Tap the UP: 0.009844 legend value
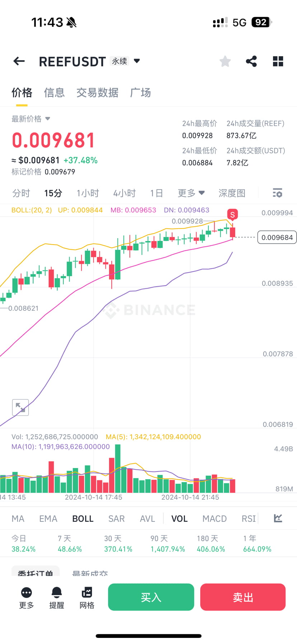The width and height of the screenshot is (297, 644). tap(80, 210)
